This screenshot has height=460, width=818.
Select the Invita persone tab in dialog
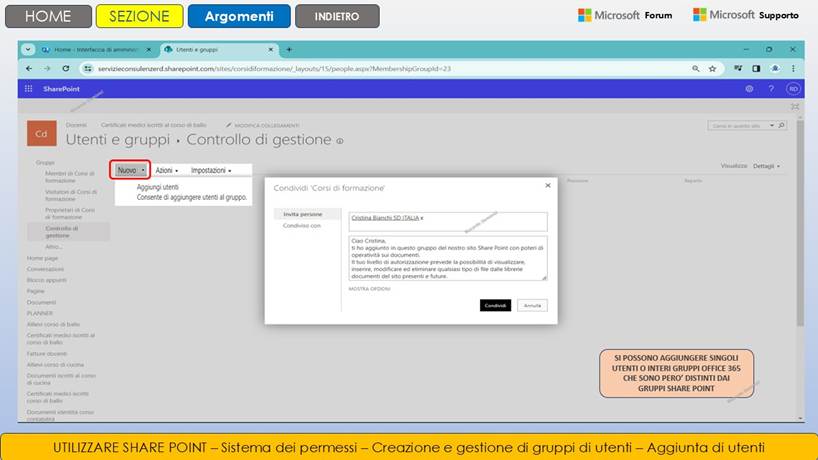(x=307, y=214)
